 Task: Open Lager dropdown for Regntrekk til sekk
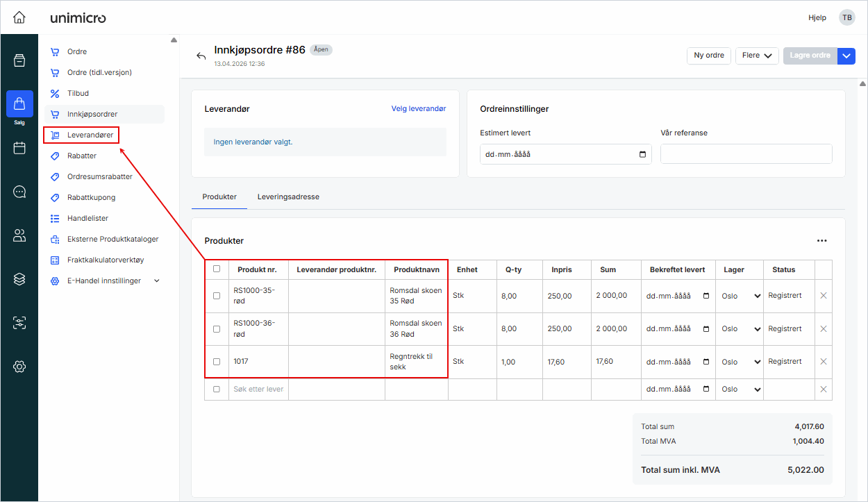(740, 362)
